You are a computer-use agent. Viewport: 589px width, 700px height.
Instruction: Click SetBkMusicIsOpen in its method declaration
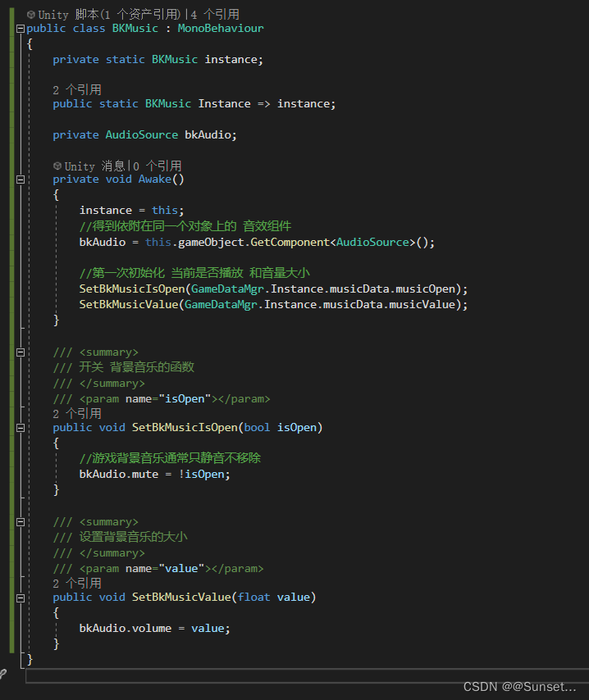coord(185,428)
